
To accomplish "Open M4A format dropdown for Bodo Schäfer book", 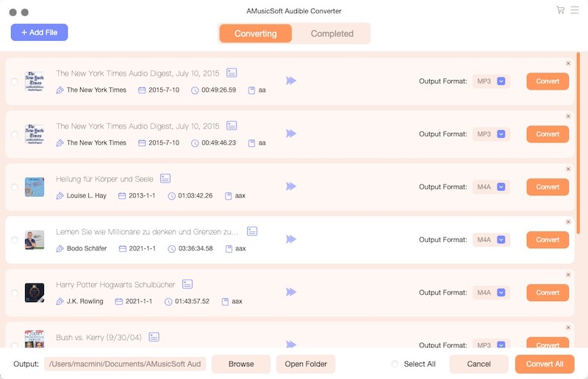I will 501,239.
